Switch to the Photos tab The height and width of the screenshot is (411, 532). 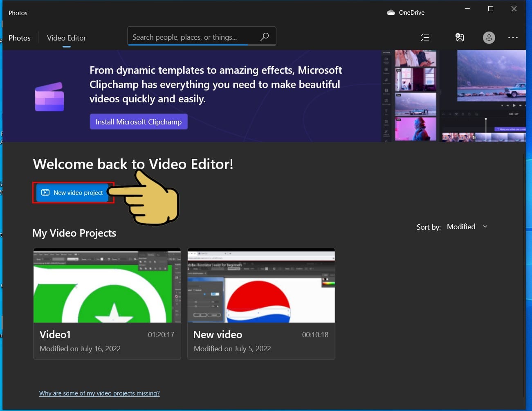[x=20, y=38]
